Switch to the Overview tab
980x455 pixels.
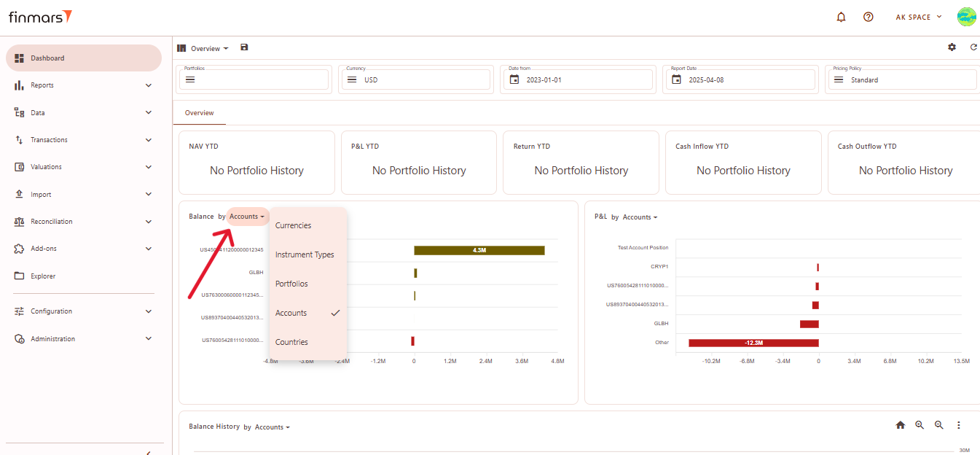point(199,113)
